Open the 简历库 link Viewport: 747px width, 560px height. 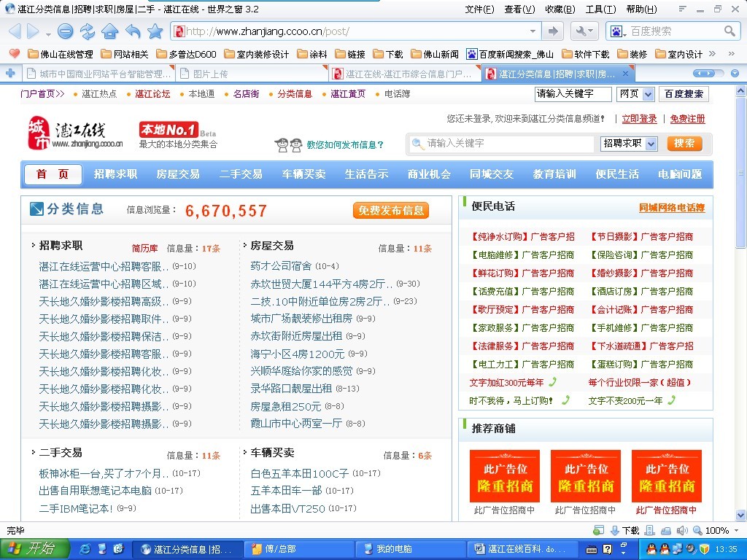[x=144, y=249]
